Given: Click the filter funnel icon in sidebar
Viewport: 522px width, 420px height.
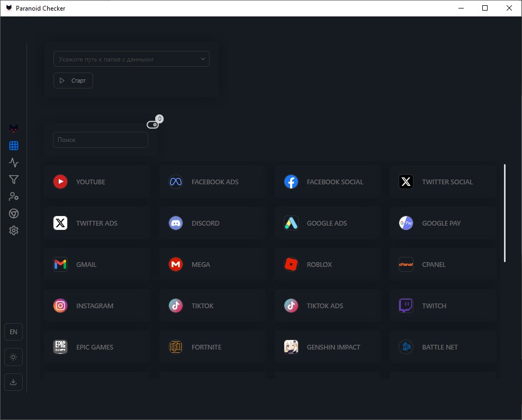Looking at the screenshot, I should (14, 180).
